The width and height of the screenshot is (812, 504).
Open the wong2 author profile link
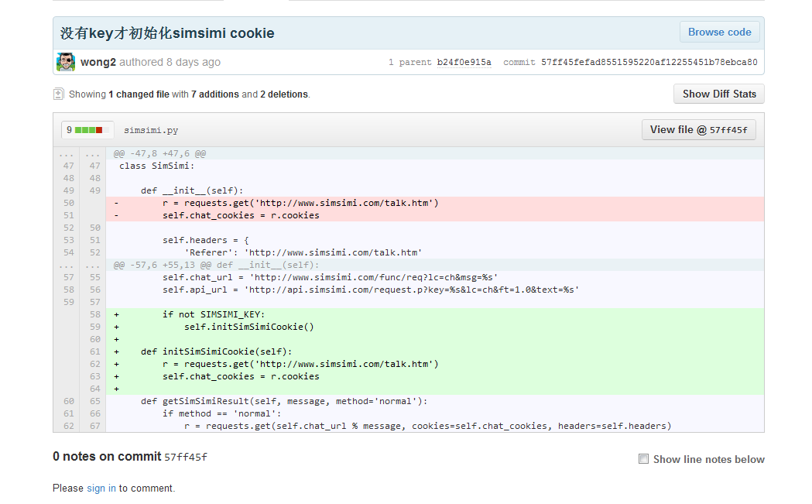click(x=98, y=62)
